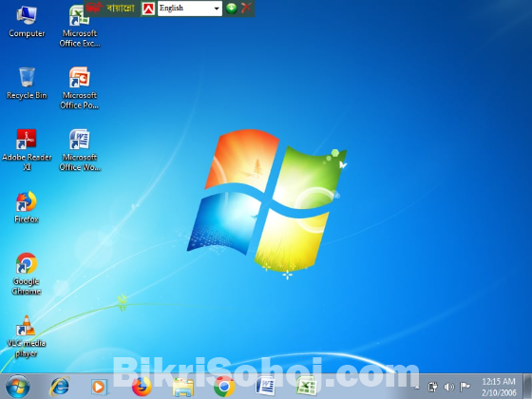The height and width of the screenshot is (399, 532).
Task: Open the Computer desktop icon
Action: pyautogui.click(x=27, y=21)
